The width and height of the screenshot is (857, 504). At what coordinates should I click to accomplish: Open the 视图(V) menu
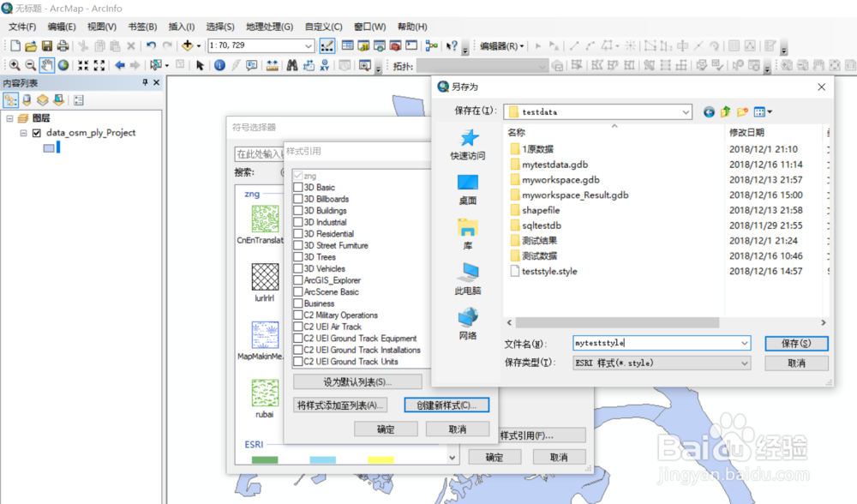102,27
